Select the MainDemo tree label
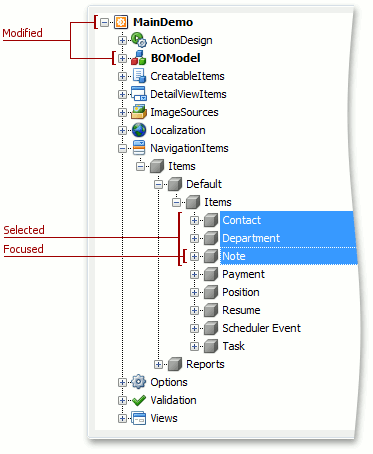 tap(163, 22)
